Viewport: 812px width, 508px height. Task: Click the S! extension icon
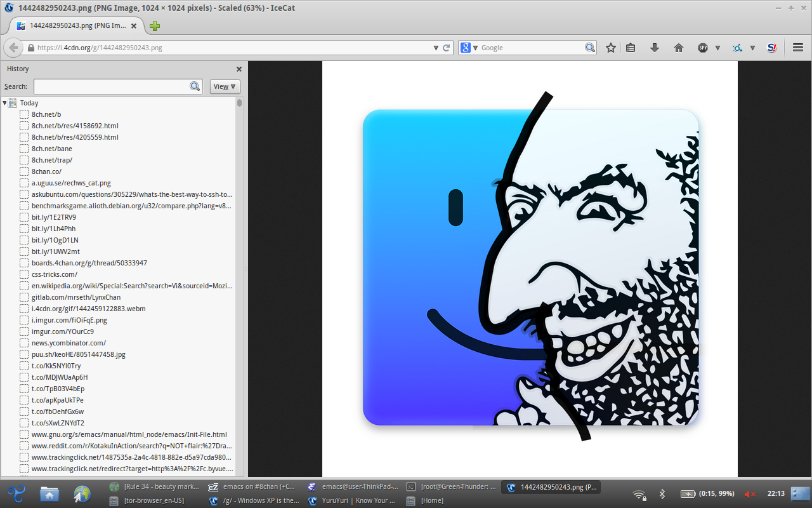pos(772,48)
